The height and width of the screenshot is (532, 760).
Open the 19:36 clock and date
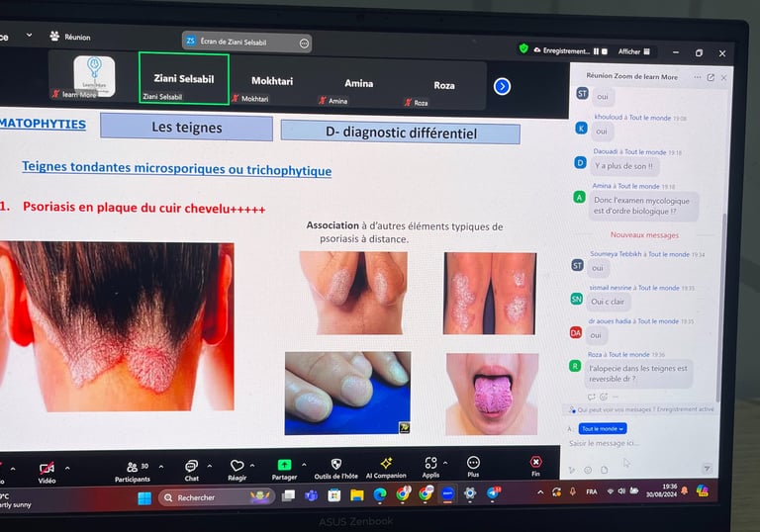tap(661, 490)
